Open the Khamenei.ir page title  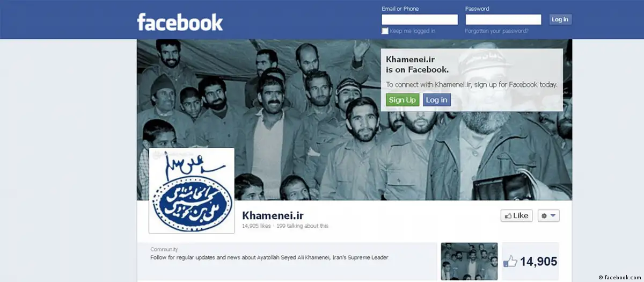point(273,215)
